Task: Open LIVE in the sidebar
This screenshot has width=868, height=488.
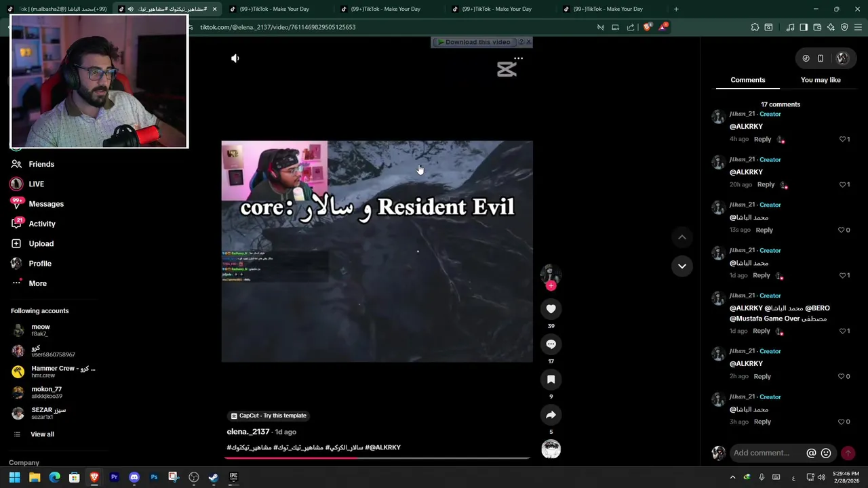Action: (x=28, y=184)
